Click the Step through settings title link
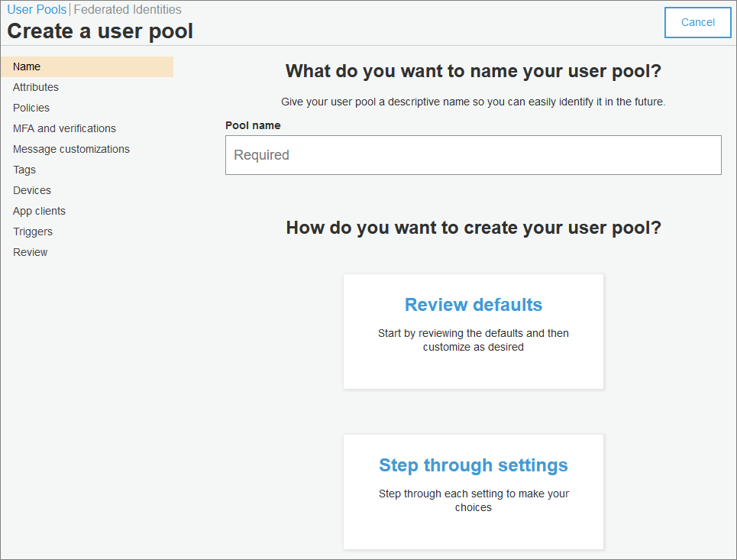737x560 pixels. tap(474, 465)
